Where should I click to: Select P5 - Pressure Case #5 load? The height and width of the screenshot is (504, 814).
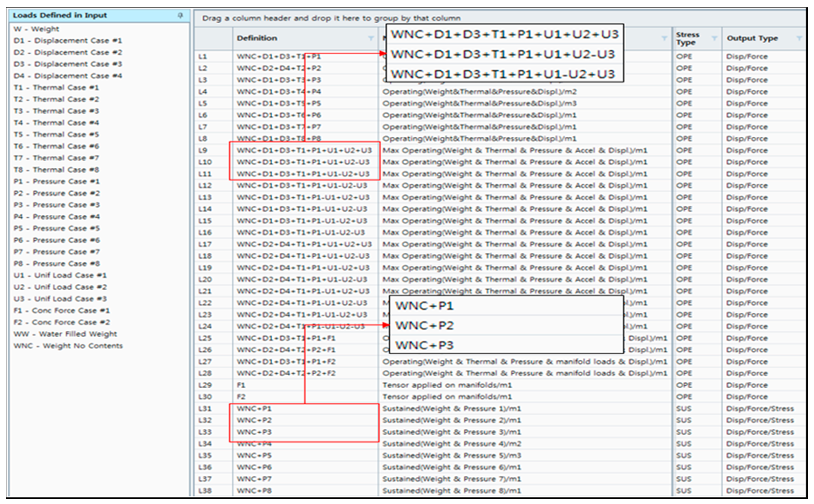[56, 228]
